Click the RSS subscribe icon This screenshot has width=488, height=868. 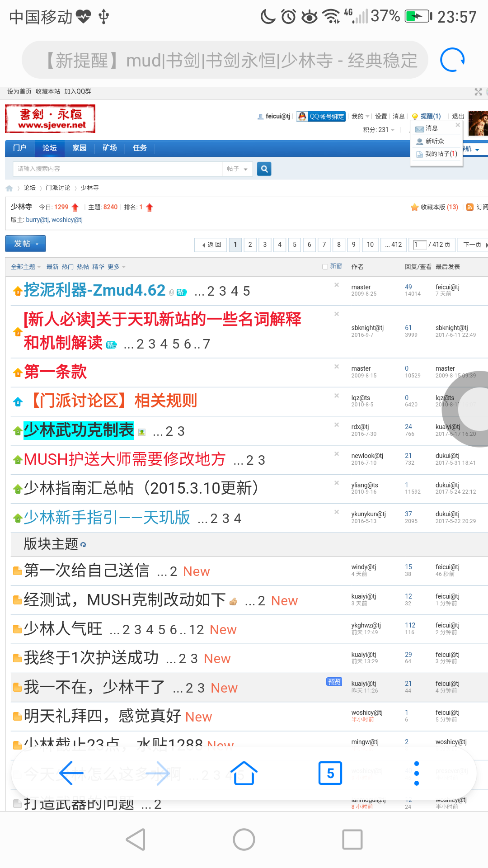pyautogui.click(x=470, y=207)
